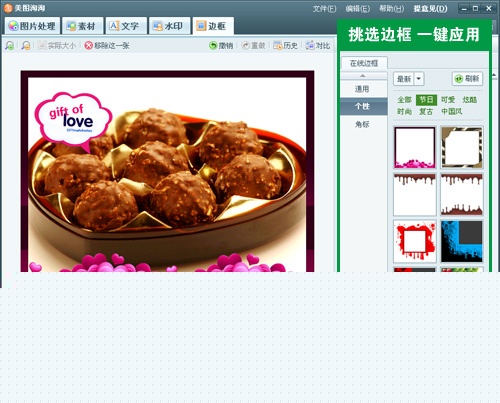This screenshot has height=403, width=500.
Task: Select the 节日 holiday filter
Action: (x=426, y=100)
